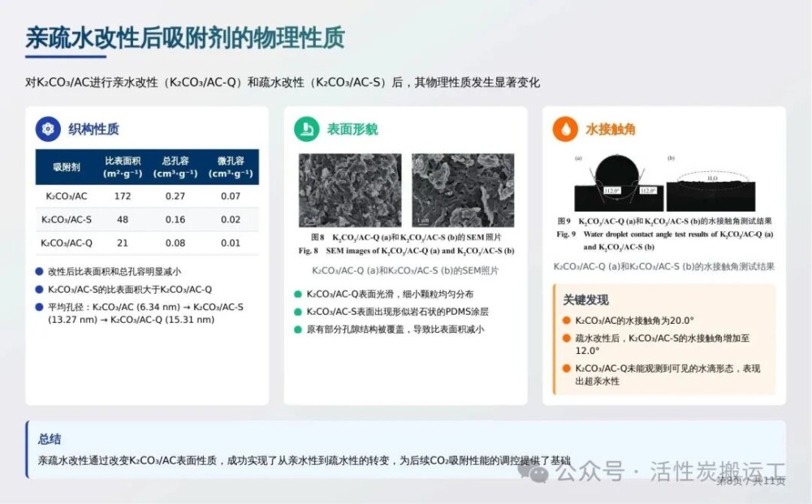Click the 总结 heading in the bottom box
The height and width of the screenshot is (504, 812).
50,439
